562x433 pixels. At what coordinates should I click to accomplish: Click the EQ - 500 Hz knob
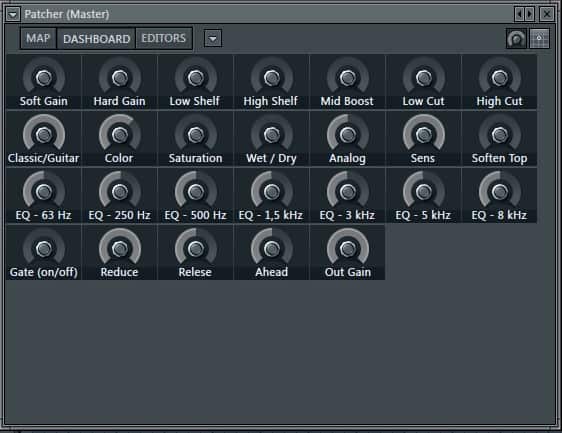point(196,191)
